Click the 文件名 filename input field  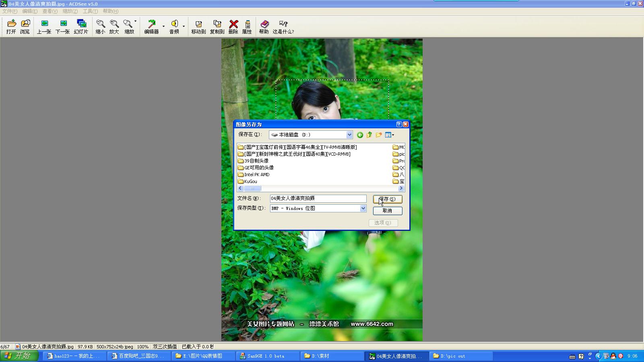tap(318, 198)
